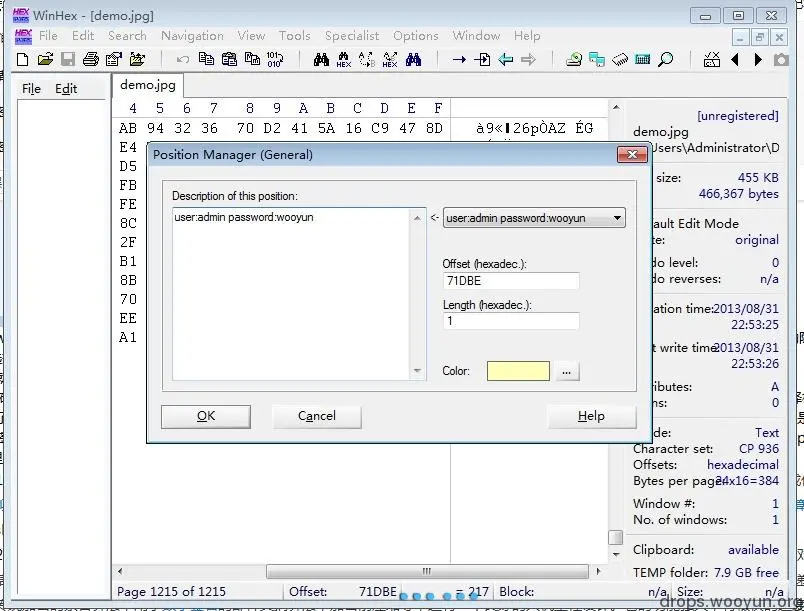Open the Navigation menu
Screen dimensions: 804x611
[192, 35]
